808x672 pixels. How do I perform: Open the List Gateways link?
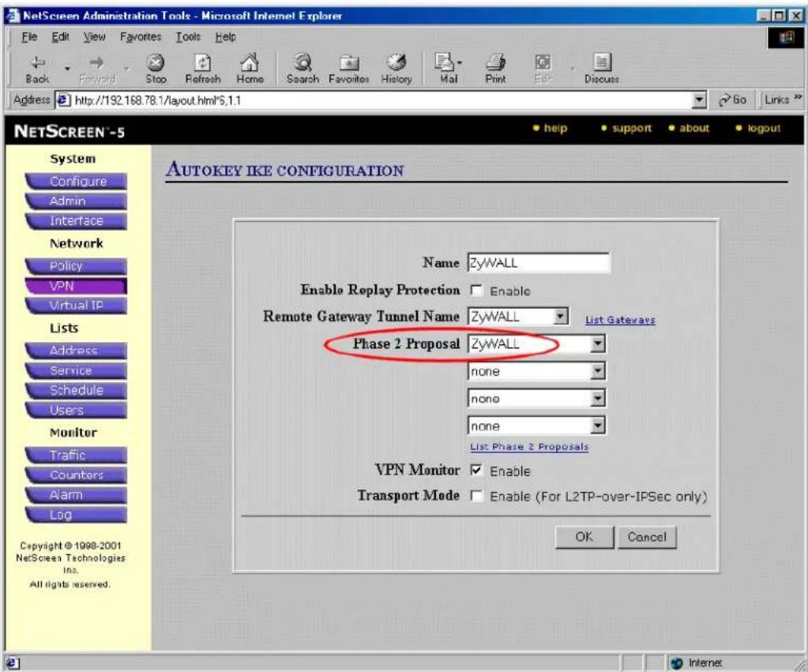pos(620,320)
